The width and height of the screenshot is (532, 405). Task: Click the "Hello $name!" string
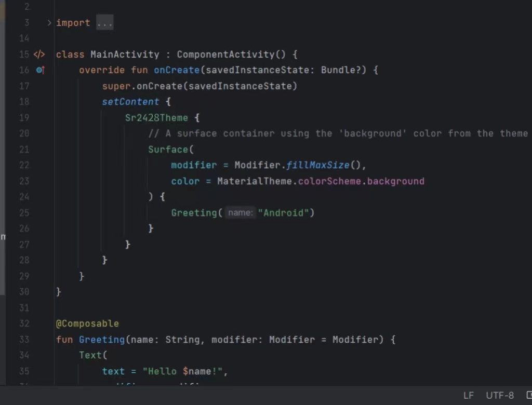[x=182, y=371]
